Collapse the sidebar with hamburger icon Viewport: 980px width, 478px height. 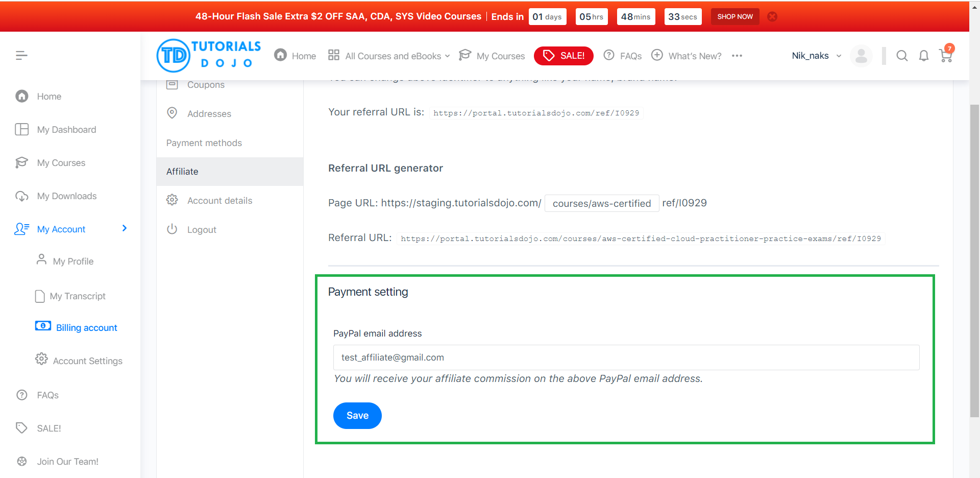pos(21,55)
